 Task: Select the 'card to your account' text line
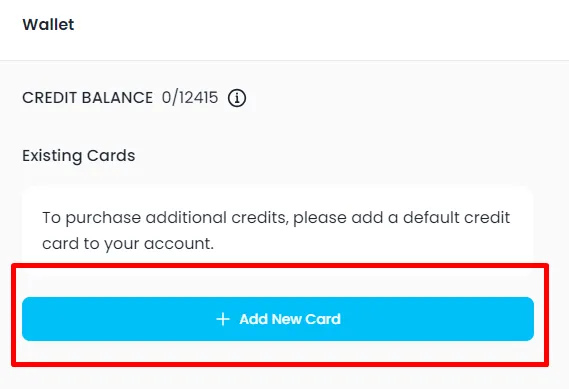tap(128, 243)
